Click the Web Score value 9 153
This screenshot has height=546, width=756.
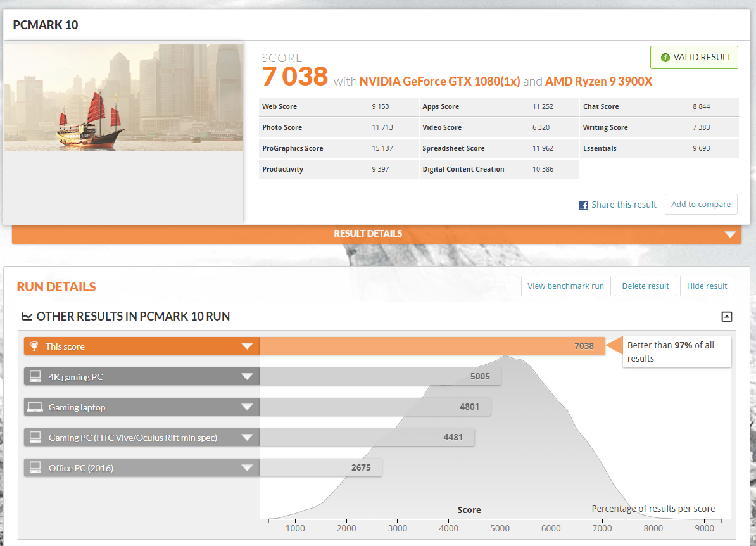(381, 106)
